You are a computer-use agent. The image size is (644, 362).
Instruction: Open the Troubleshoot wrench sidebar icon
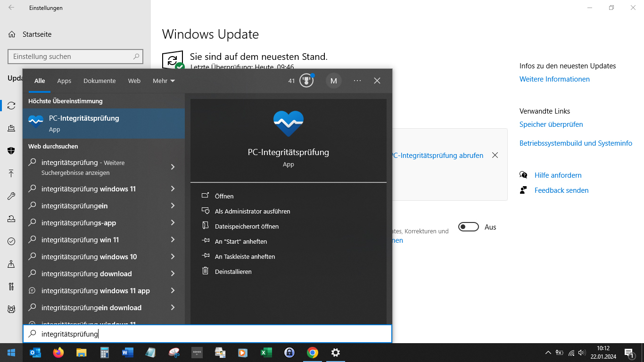tap(11, 196)
